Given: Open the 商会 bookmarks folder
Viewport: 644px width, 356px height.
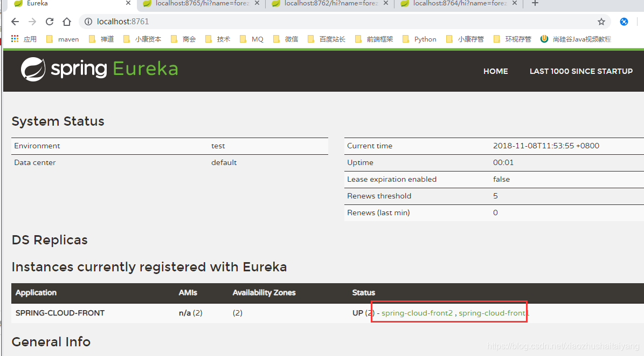Looking at the screenshot, I should [x=183, y=39].
